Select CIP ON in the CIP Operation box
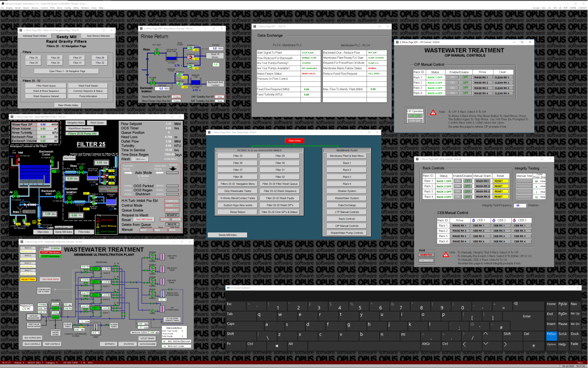 pos(415,121)
